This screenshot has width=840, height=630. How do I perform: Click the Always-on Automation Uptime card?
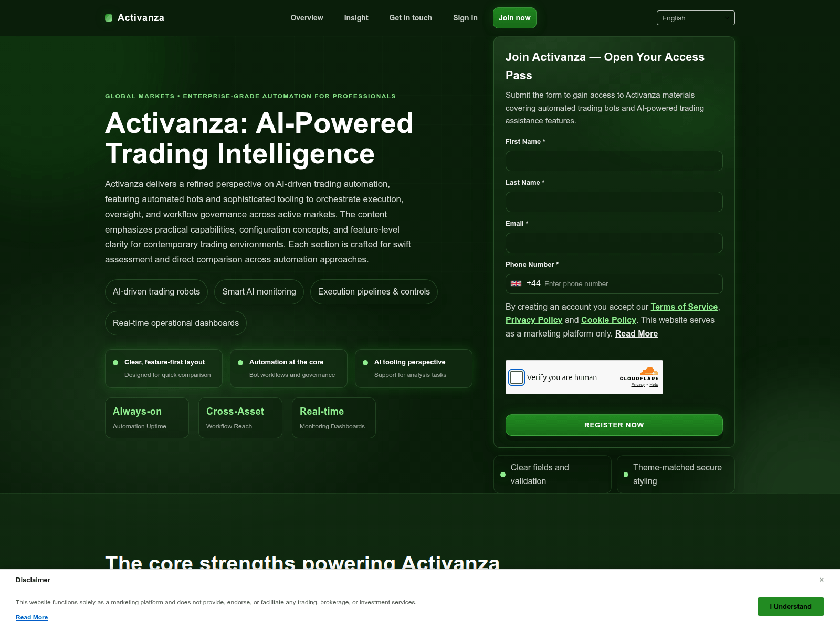[147, 418]
